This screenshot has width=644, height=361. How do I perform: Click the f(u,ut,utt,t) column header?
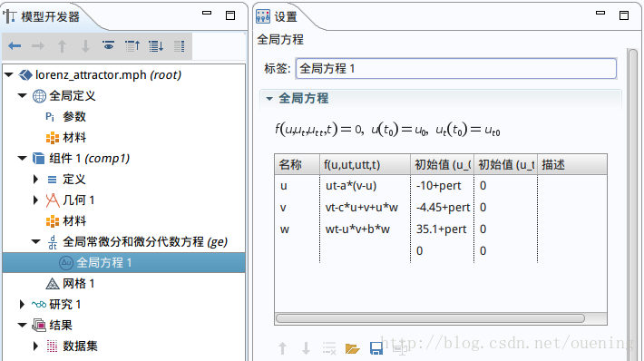(365, 165)
